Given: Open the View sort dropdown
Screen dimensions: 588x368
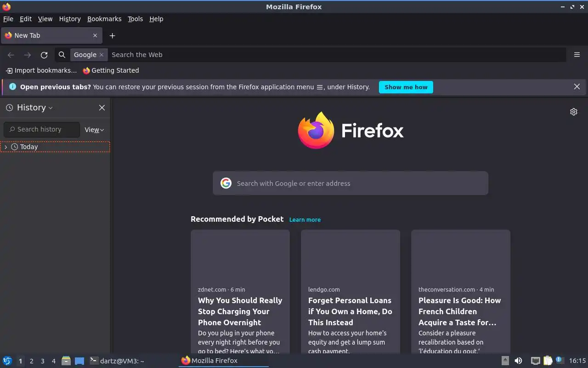Looking at the screenshot, I should pos(94,130).
